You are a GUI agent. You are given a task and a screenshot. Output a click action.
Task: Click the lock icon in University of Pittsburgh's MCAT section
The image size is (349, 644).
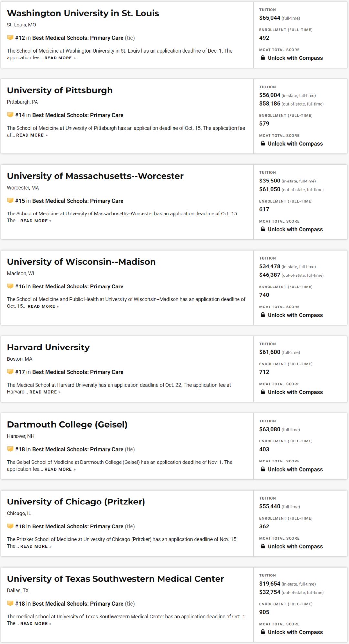tap(263, 143)
